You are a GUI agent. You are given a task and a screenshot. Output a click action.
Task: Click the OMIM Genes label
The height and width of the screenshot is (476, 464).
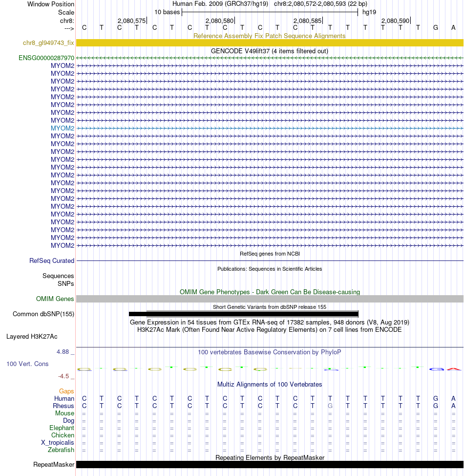coord(55,299)
